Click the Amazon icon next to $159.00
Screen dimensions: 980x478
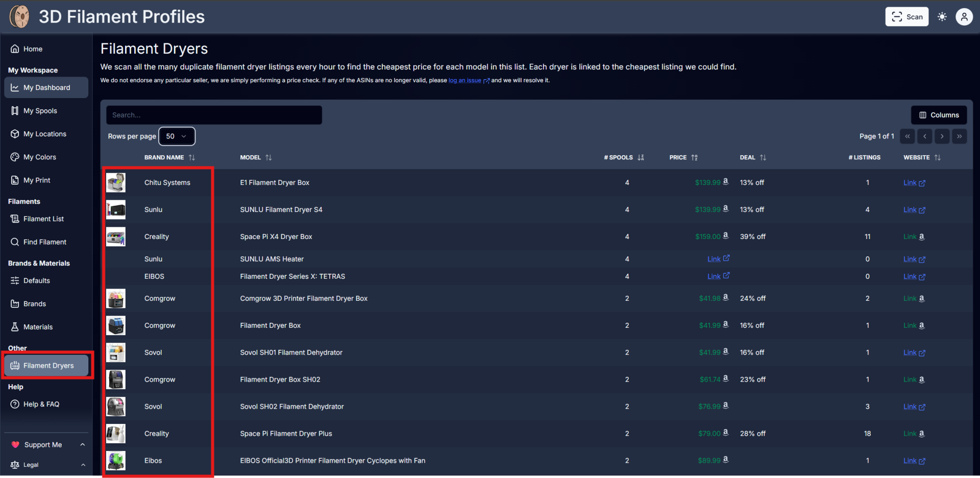click(x=725, y=236)
